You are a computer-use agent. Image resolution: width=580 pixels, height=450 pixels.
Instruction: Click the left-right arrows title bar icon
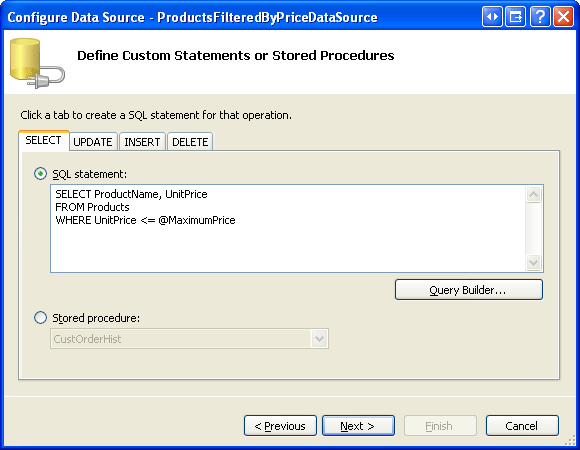click(492, 17)
